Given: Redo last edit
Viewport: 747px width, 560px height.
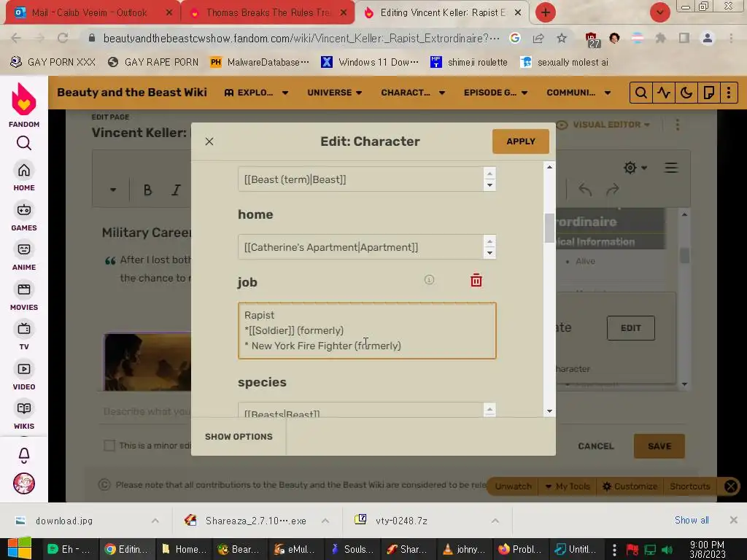Looking at the screenshot, I should click(613, 190).
